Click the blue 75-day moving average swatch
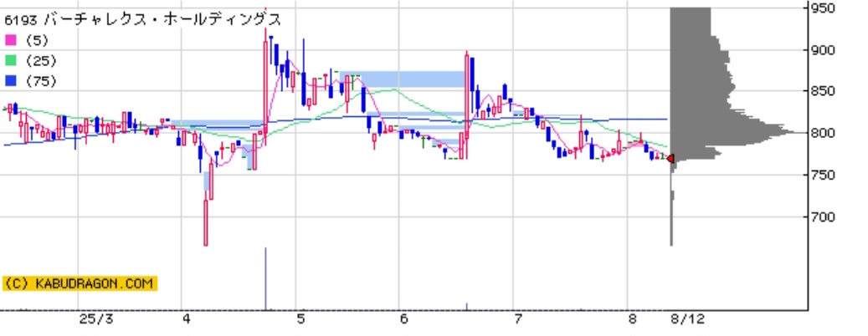This screenshot has width=868, height=336. 11,81
